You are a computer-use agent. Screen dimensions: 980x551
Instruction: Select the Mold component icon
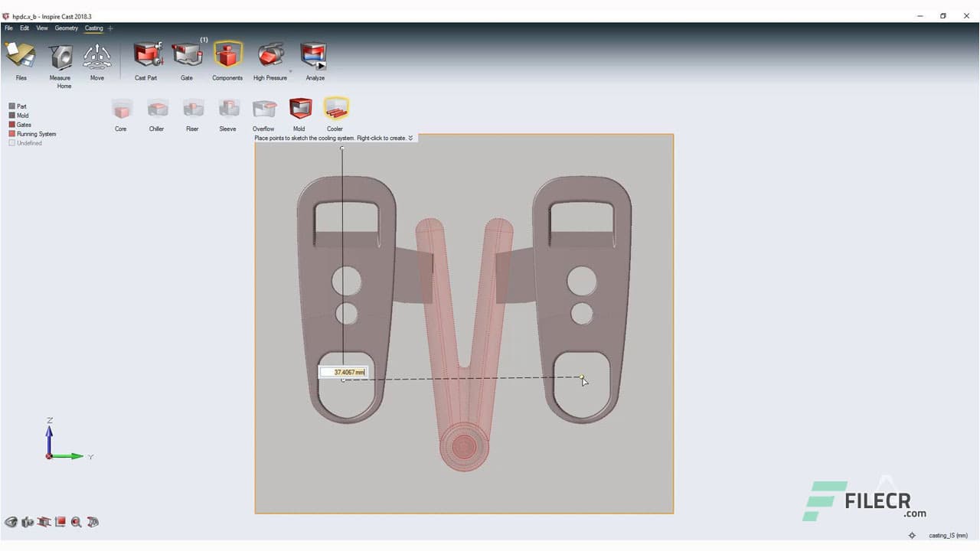click(299, 109)
